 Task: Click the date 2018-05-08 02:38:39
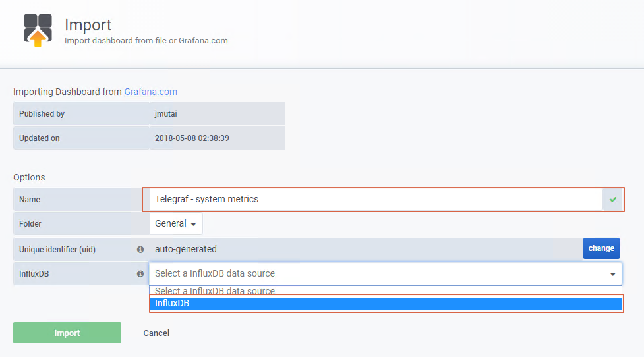click(192, 138)
